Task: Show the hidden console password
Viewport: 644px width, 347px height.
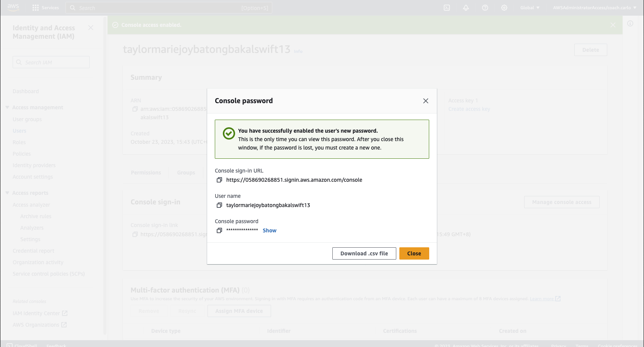Action: point(269,230)
